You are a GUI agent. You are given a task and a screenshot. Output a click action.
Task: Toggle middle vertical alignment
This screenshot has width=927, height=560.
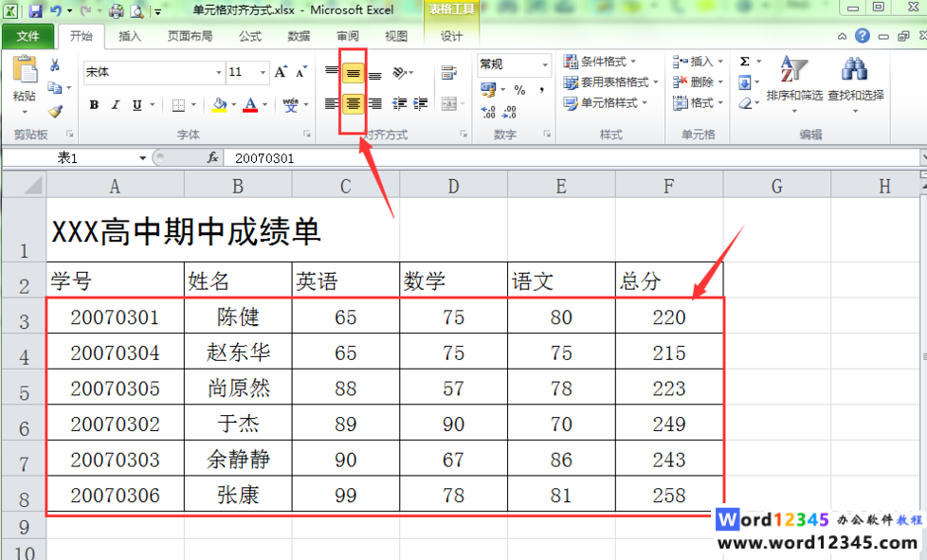click(353, 73)
